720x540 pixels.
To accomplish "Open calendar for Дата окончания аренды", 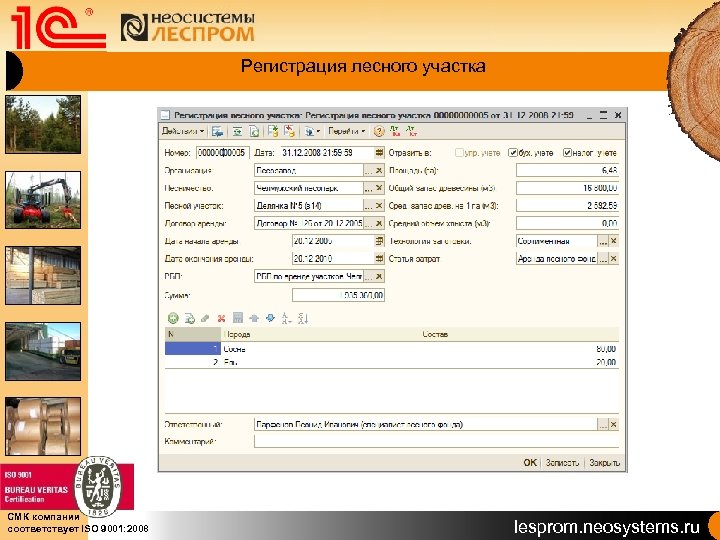I will tap(379, 259).
